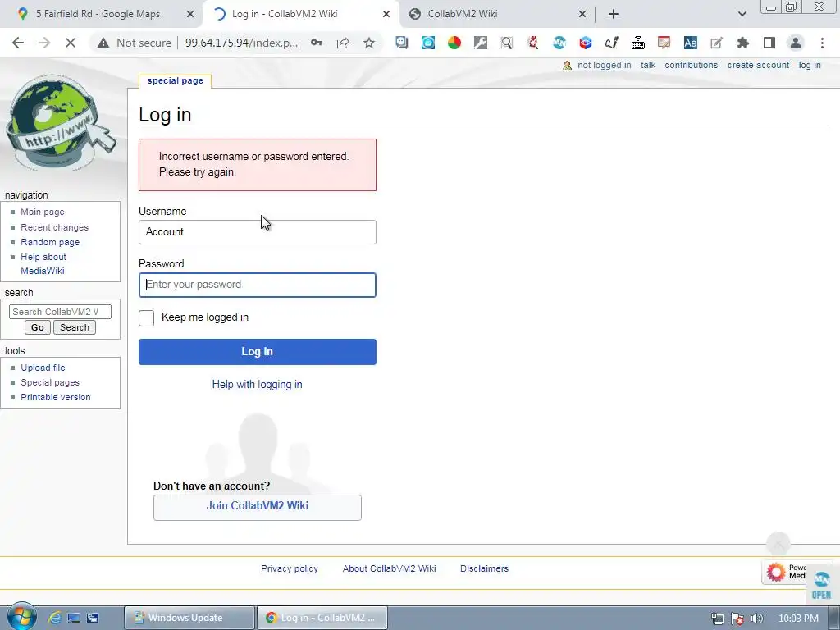This screenshot has width=840, height=630.
Task: Open the saved passwords key icon
Action: [x=317, y=43]
